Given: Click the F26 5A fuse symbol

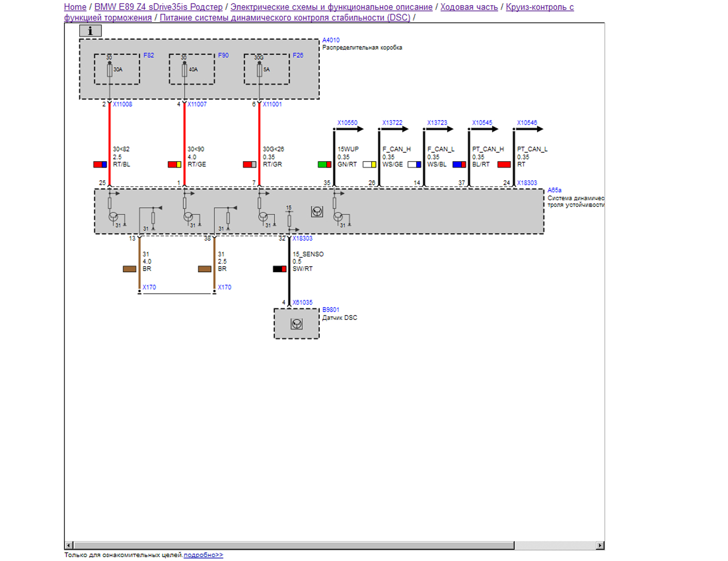Looking at the screenshot, I should (x=259, y=70).
